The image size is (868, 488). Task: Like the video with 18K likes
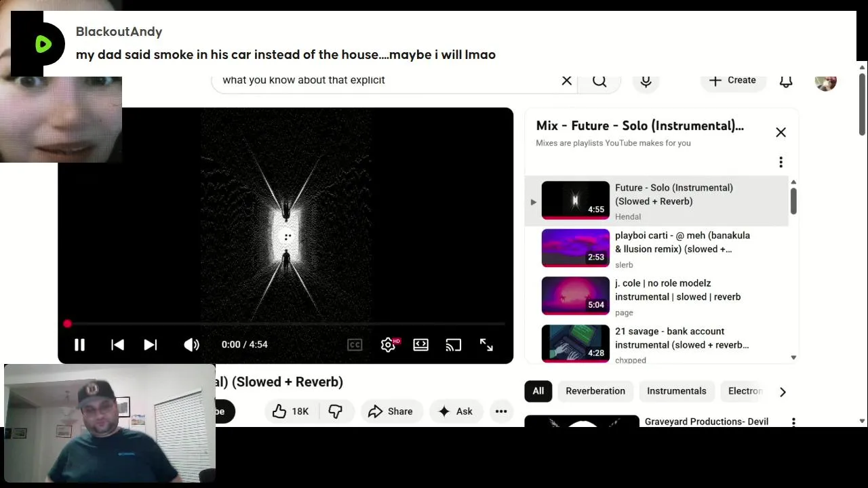(x=290, y=411)
